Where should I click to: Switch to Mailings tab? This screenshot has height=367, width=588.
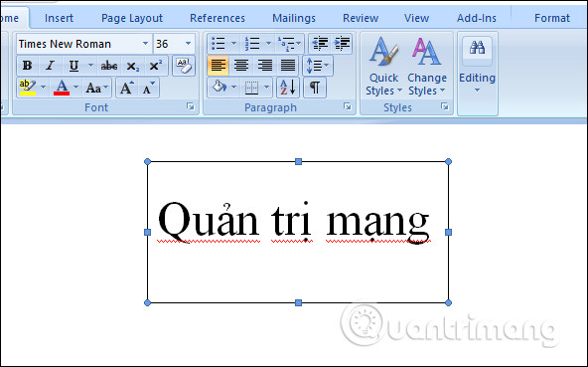tap(294, 18)
